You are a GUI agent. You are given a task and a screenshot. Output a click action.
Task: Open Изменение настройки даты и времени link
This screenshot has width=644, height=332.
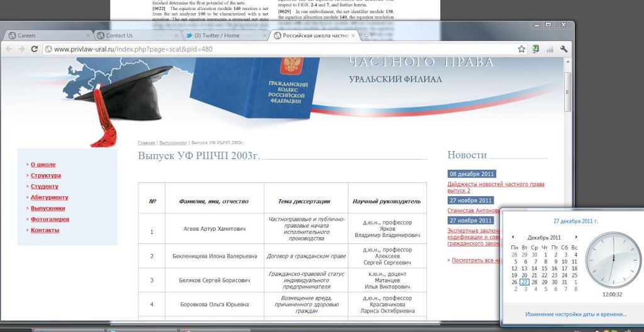[576, 314]
